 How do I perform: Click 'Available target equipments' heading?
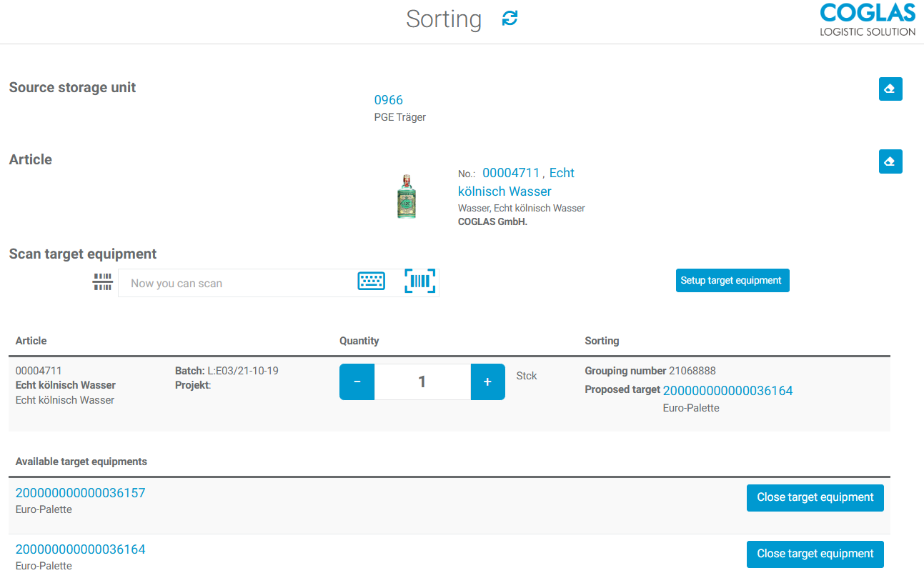pyautogui.click(x=81, y=462)
